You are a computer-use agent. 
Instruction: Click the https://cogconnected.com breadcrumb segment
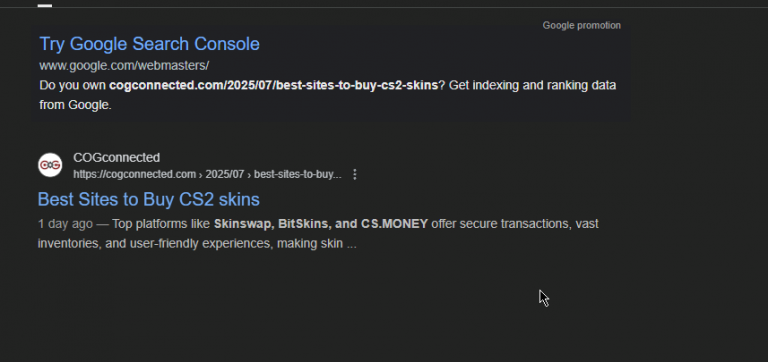click(x=135, y=174)
